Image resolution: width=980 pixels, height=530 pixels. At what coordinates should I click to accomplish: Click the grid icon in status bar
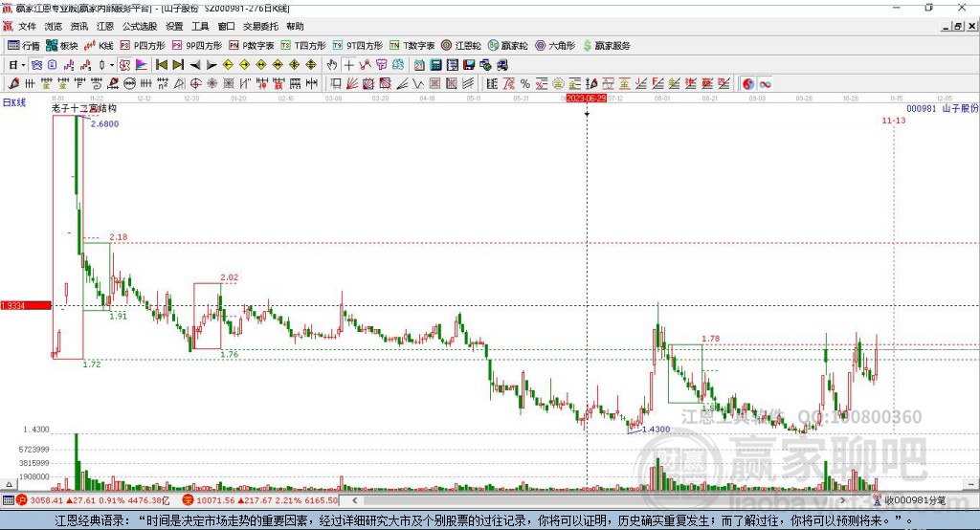pyautogui.click(x=8, y=500)
